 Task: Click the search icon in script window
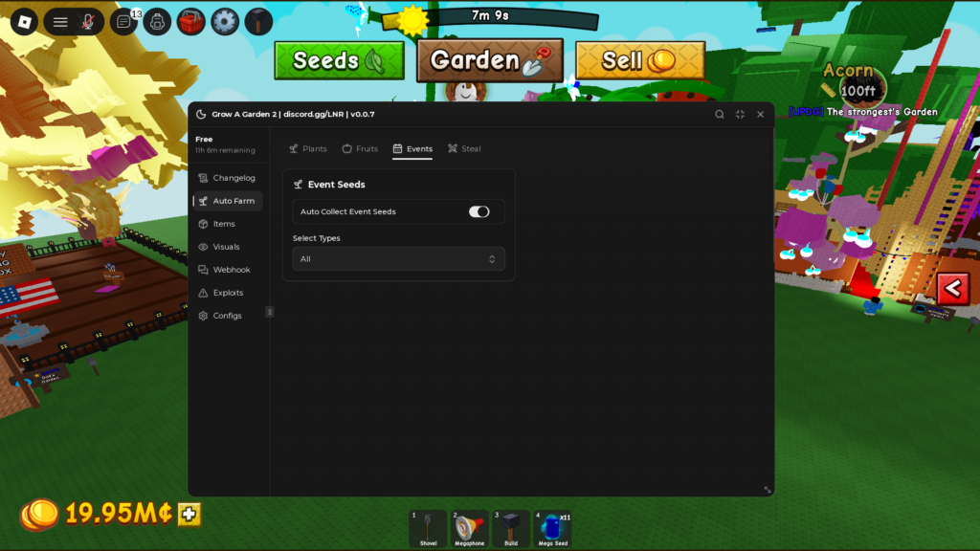click(720, 115)
